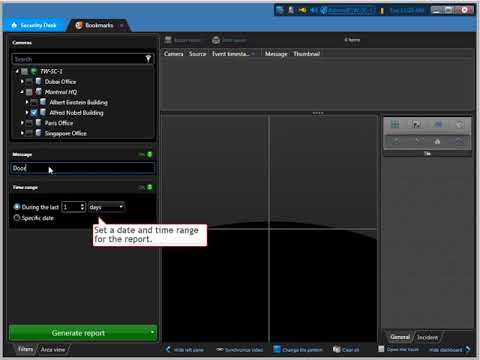Click the Message text input field
This screenshot has width=480, height=360.
(x=83, y=168)
